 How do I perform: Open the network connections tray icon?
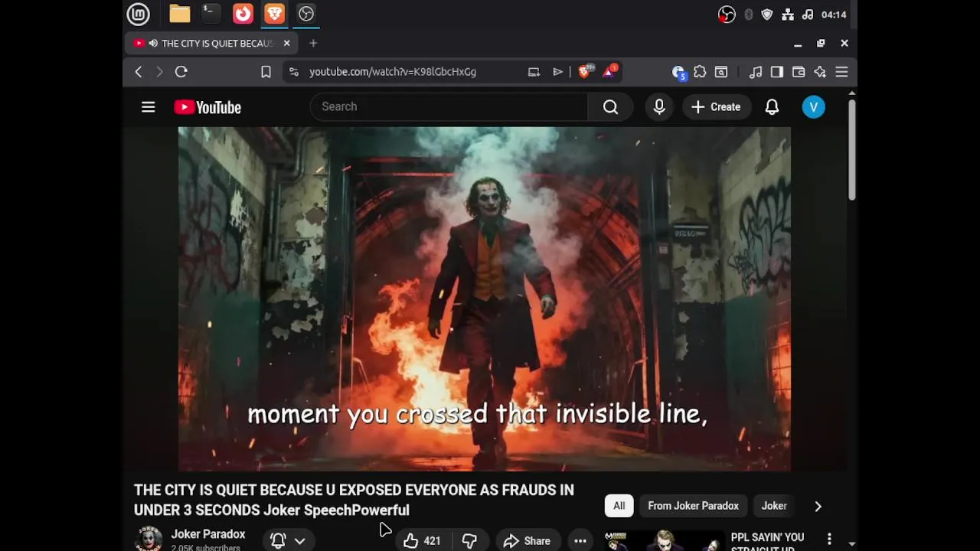coord(788,15)
